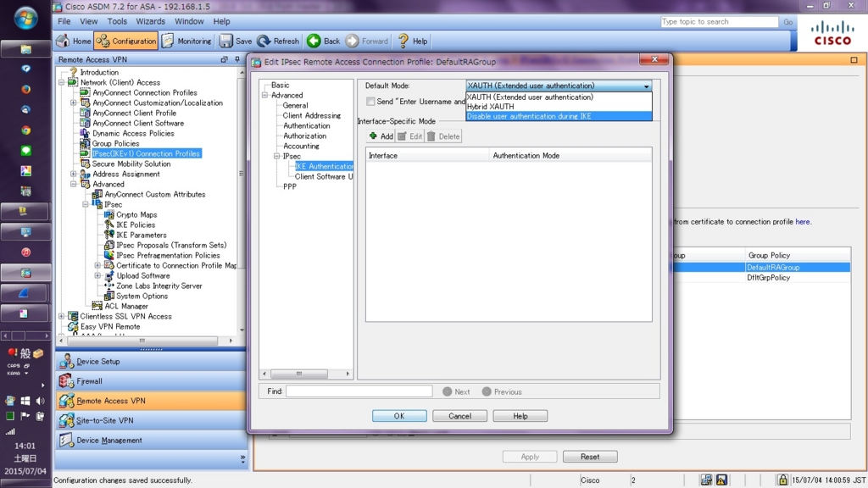Expand AnyConnect Customization/Localization node

coord(74,103)
